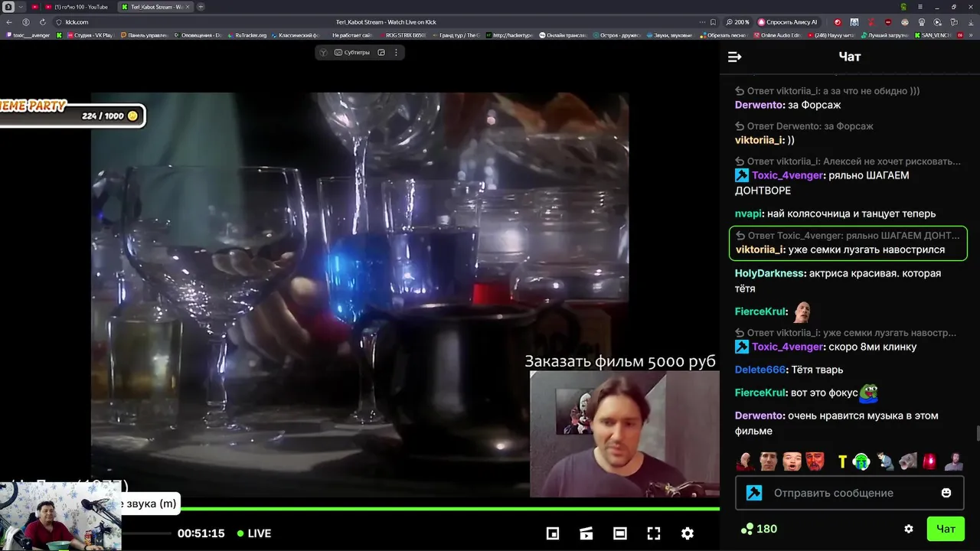Focus the Отправить сообщение input field
This screenshot has height=551, width=980.
point(850,493)
